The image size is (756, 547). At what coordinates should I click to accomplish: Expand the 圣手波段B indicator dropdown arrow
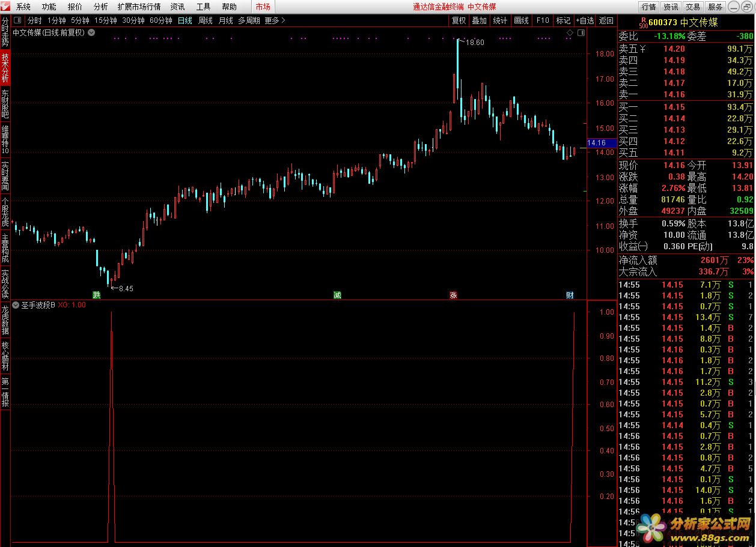point(16,305)
